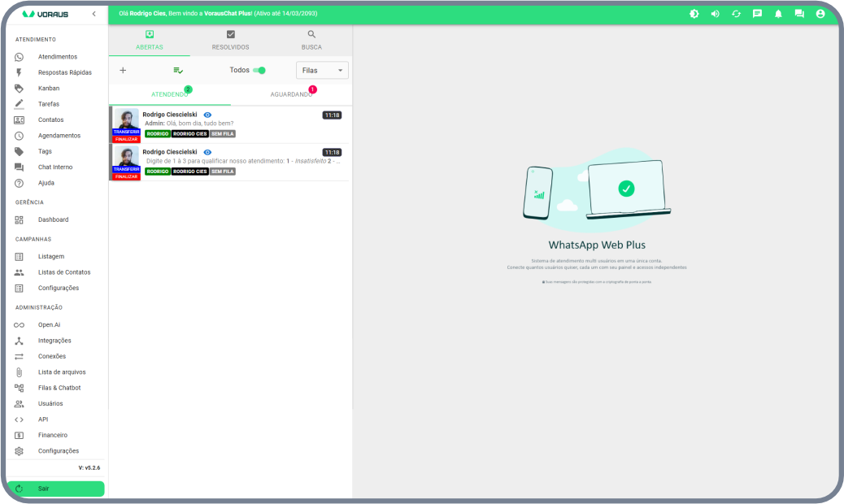Collapse the sidebar with the chevron arrow
Screen dimensions: 844x504
coord(94,14)
